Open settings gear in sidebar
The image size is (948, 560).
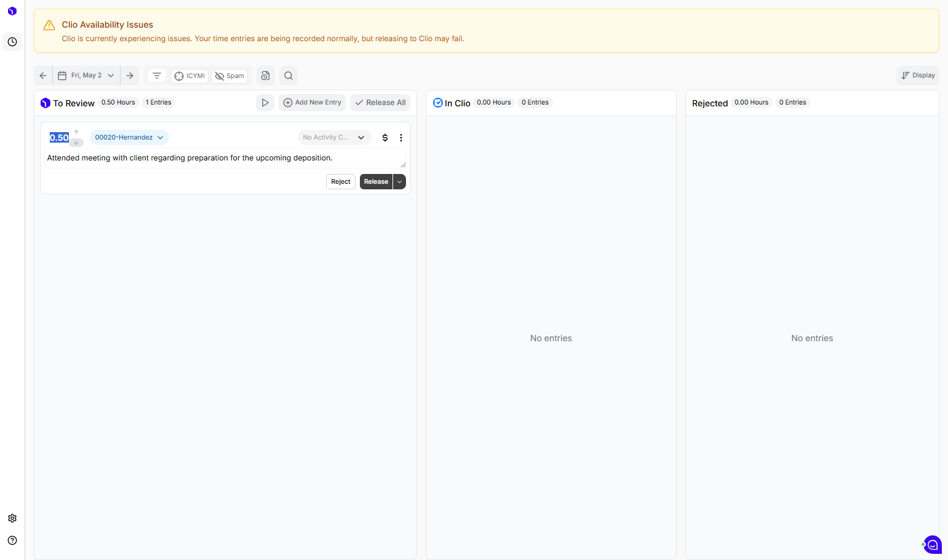12,518
